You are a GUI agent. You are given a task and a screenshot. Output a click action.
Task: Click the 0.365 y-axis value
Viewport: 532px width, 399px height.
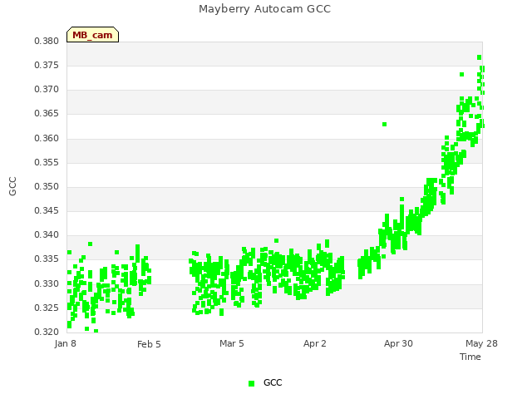coord(47,113)
